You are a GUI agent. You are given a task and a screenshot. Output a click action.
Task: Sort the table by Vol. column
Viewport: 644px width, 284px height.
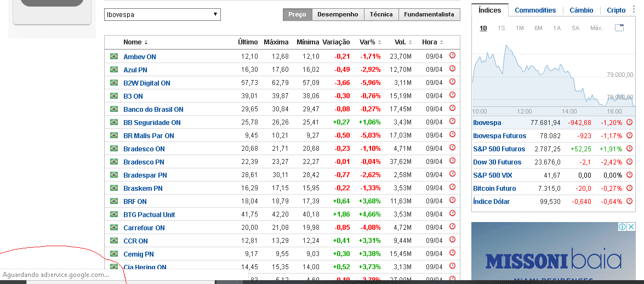pyautogui.click(x=403, y=42)
